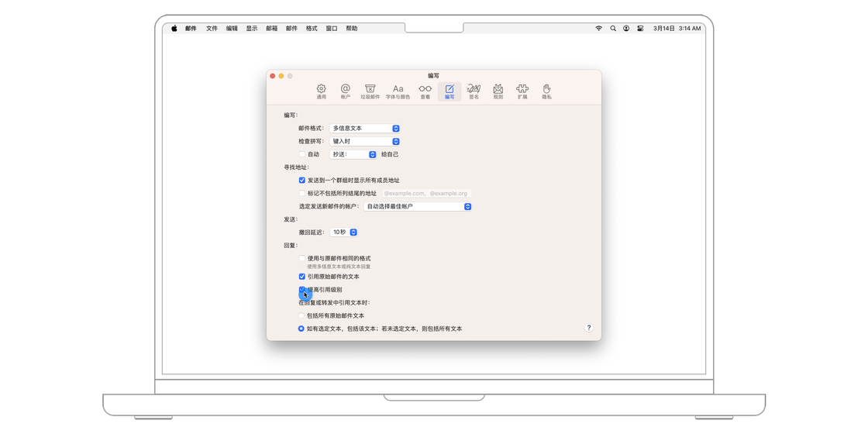The width and height of the screenshot is (868, 434).
Task: Select 包括所有原始邮件文本 radio button
Action: [x=301, y=315]
